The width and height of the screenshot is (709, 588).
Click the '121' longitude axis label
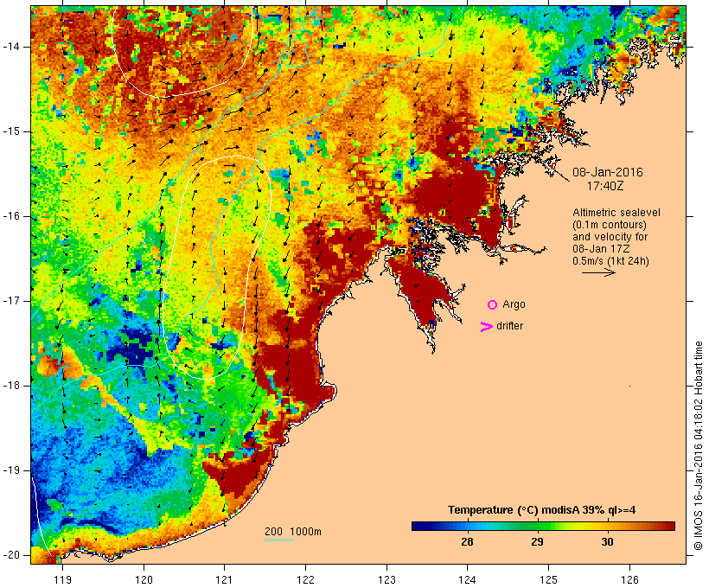[224, 580]
